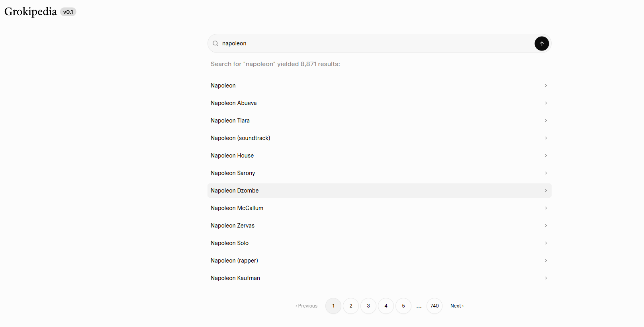Open the Napoleon Sarony result

tap(233, 173)
